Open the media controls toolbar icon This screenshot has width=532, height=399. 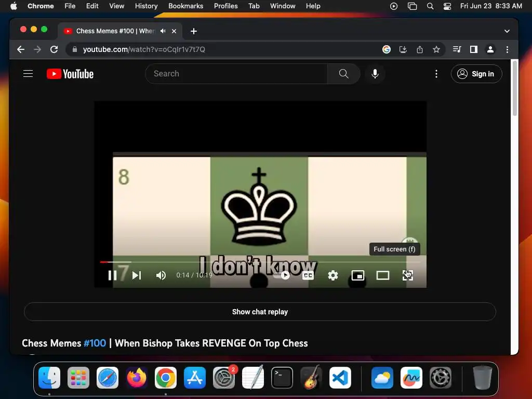pos(457,49)
